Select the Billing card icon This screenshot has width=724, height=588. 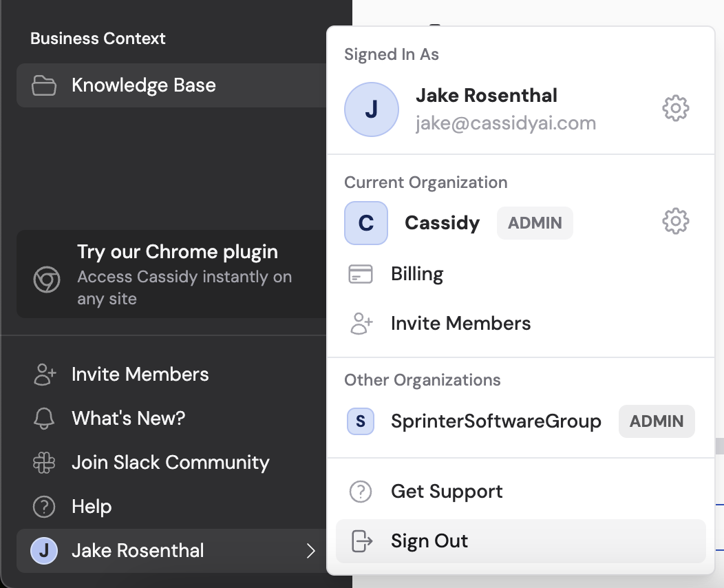pos(360,273)
